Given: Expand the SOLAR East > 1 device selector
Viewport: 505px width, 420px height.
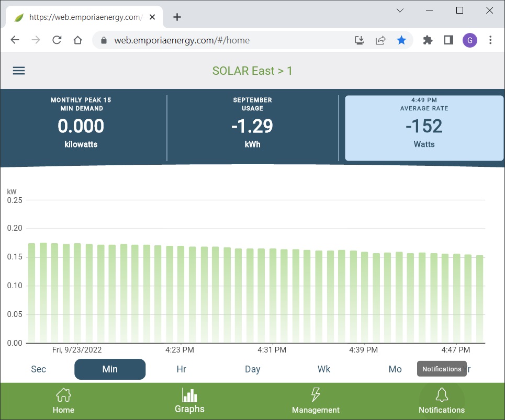Looking at the screenshot, I should point(252,71).
